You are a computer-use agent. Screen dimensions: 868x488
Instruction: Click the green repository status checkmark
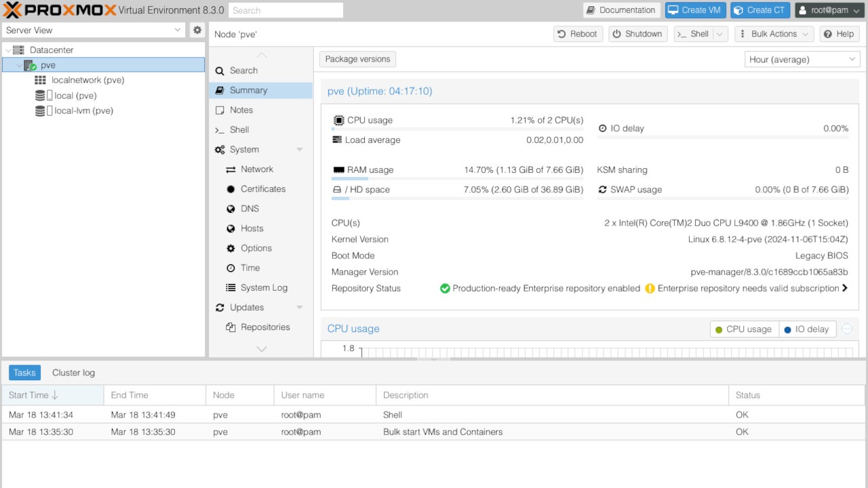pos(445,289)
